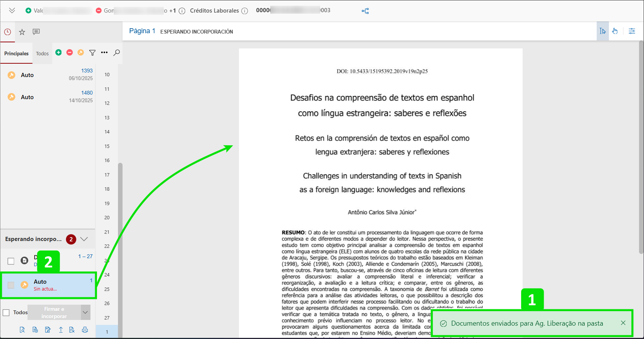Open the favorites star tab
Image resolution: width=644 pixels, height=339 pixels.
tap(22, 32)
